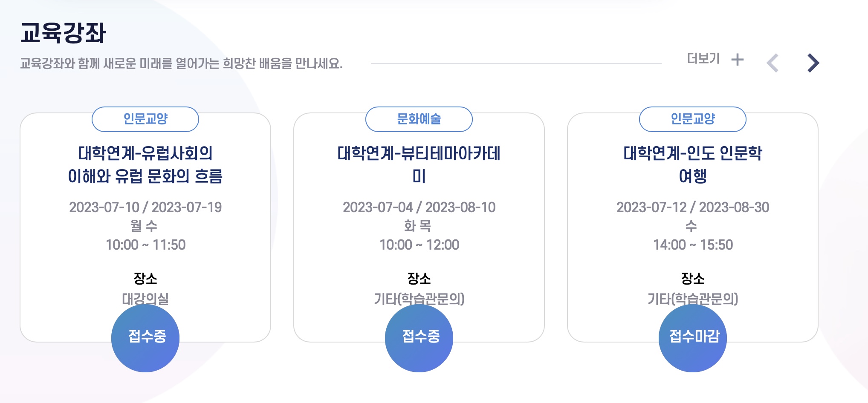
Task: Show next courses with right chevron
Action: (x=813, y=63)
